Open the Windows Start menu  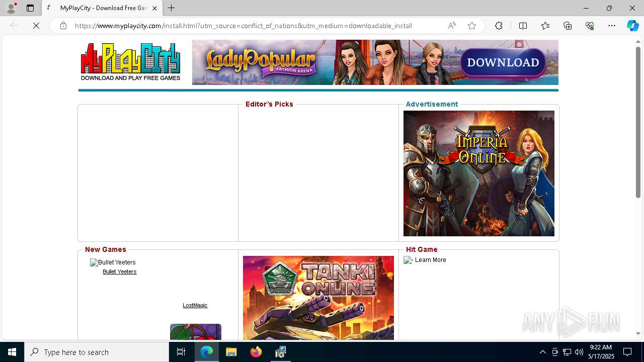12,352
